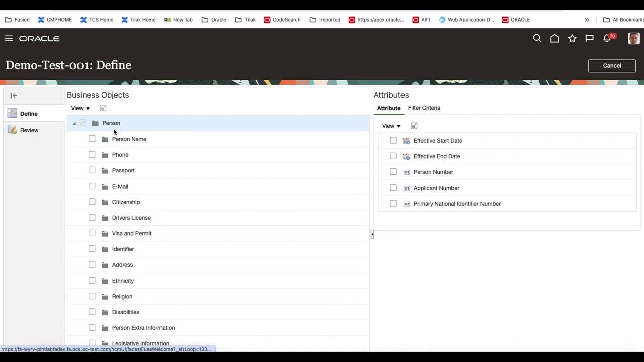Select Define in the left navigation
Screen dimensions: 644x362
point(29,114)
